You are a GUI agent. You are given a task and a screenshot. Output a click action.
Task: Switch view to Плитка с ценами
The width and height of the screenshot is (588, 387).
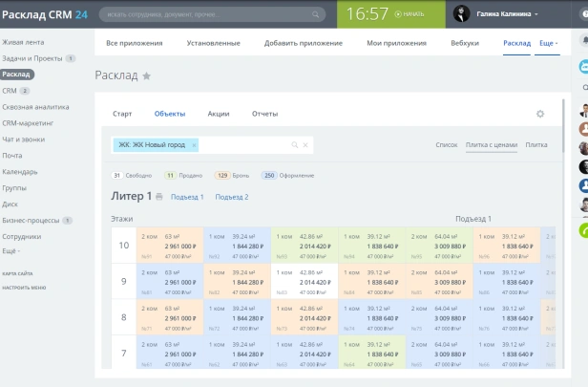(x=492, y=145)
